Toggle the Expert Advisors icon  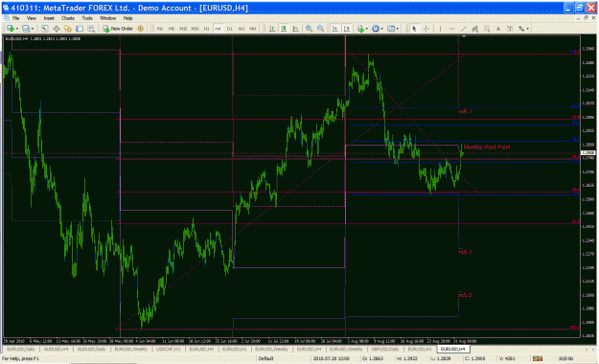pos(141,29)
